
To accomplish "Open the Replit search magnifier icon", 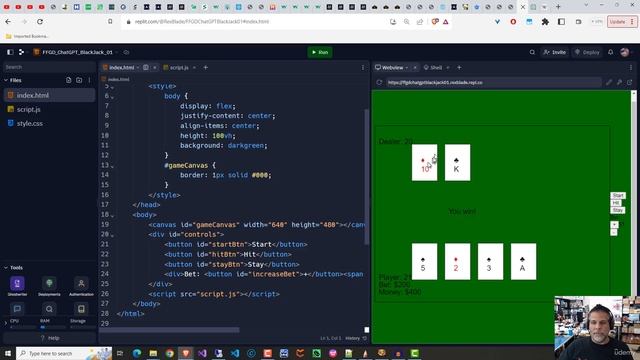I will tap(532, 52).
